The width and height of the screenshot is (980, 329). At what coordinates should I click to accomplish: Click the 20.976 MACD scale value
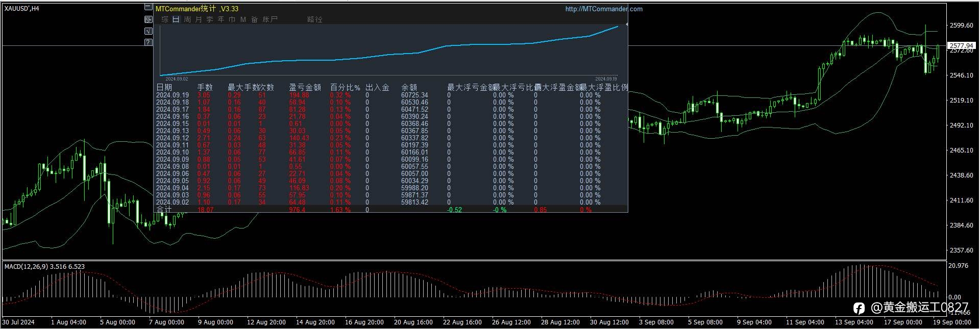pyautogui.click(x=959, y=266)
